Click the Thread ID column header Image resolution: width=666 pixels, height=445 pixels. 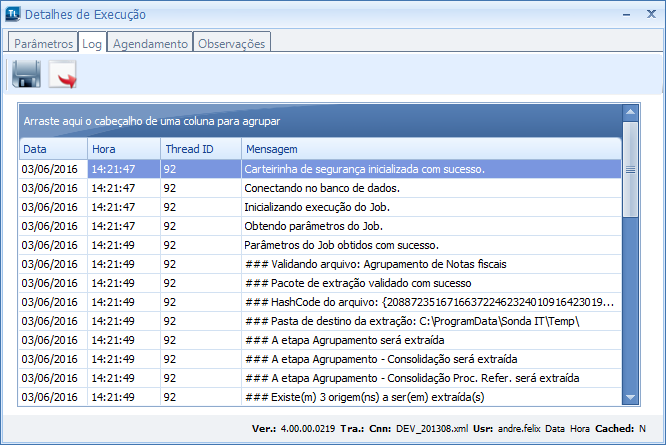coord(198,149)
